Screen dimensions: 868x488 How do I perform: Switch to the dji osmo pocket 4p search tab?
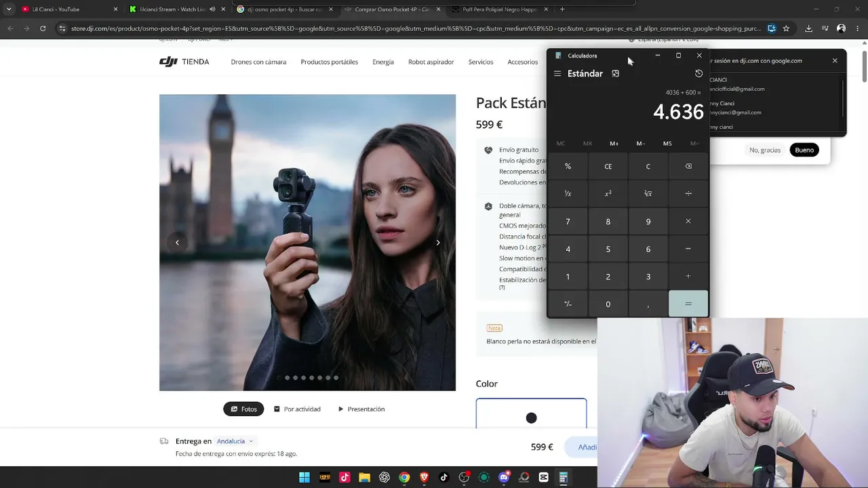click(x=285, y=9)
